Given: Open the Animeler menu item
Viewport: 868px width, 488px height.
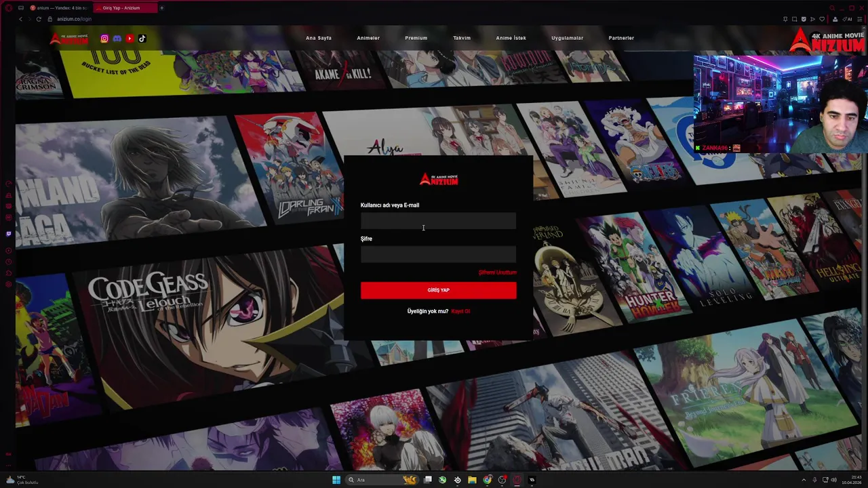Looking at the screenshot, I should 368,38.
